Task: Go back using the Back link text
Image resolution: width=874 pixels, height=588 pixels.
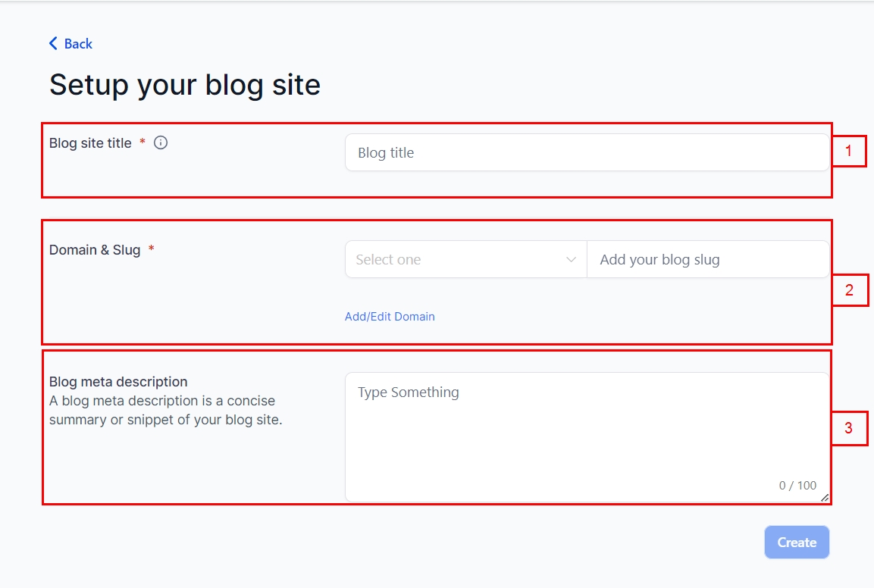Action: 78,44
